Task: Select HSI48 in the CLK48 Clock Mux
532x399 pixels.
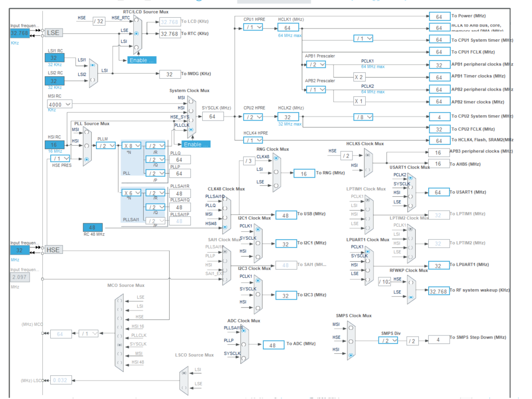Action: point(225,226)
